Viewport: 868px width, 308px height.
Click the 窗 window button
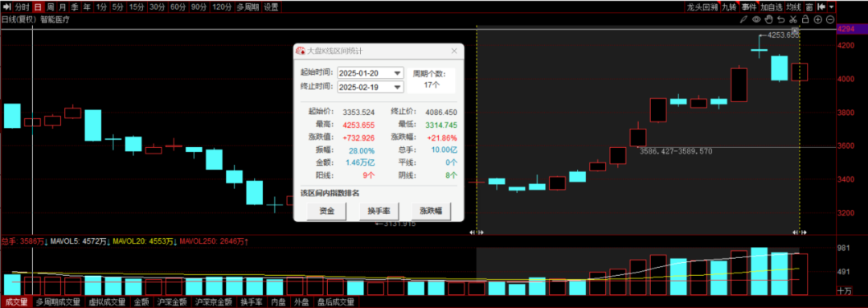point(809,7)
